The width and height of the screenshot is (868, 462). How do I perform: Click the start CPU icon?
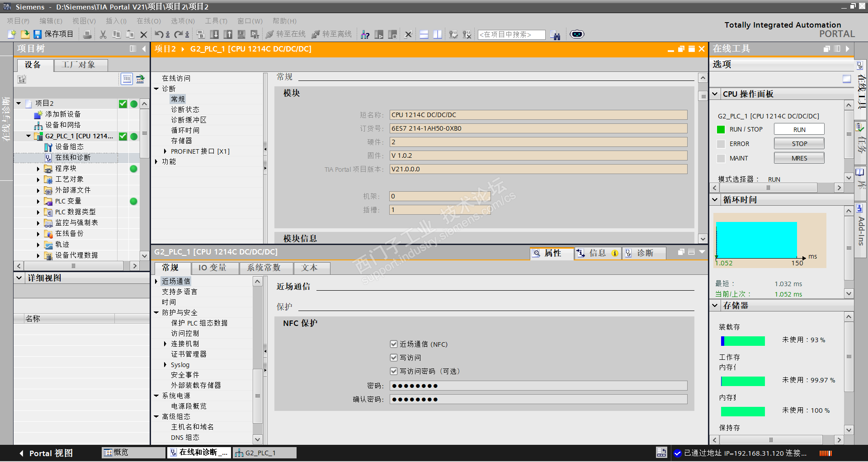click(x=379, y=34)
